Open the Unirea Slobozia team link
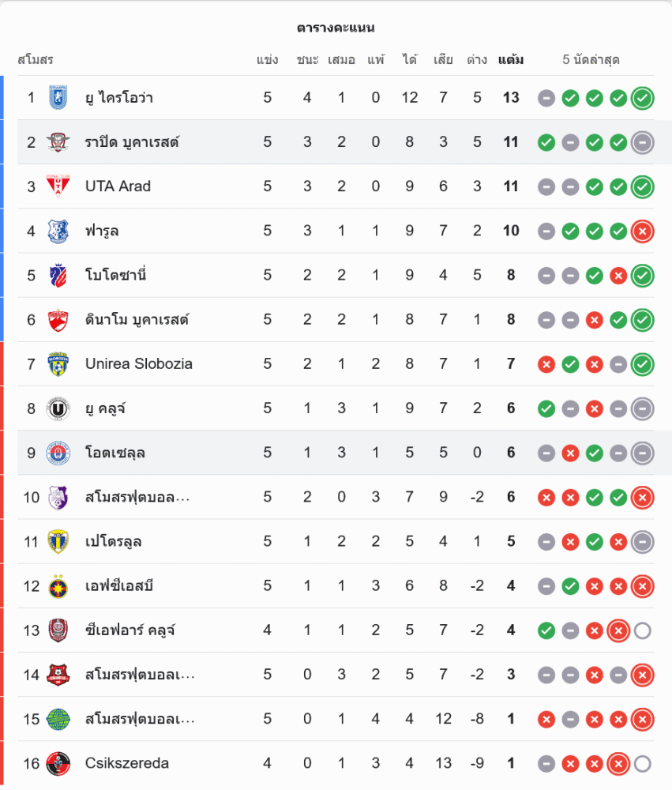Viewport: 672px width, 790px height. 139,364
